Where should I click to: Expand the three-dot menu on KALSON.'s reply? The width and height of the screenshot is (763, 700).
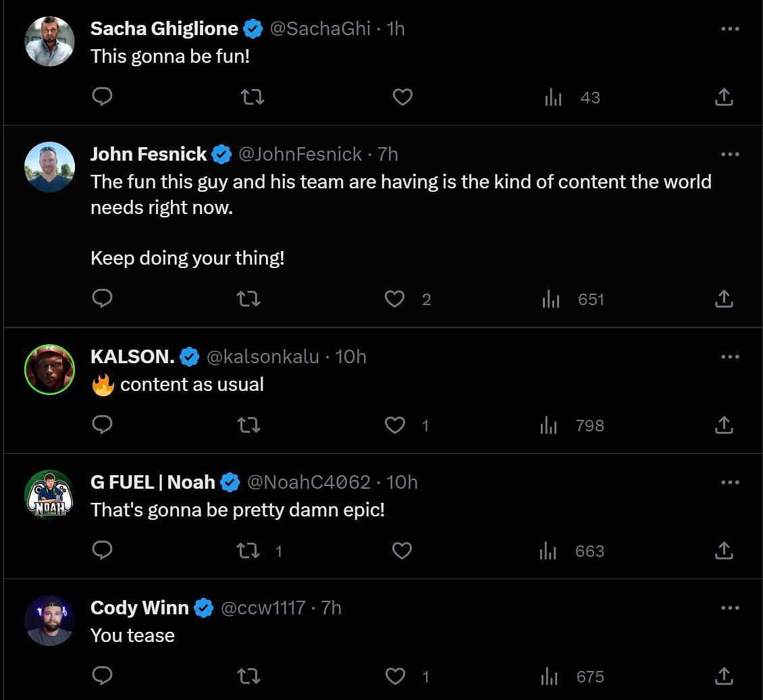tap(730, 356)
